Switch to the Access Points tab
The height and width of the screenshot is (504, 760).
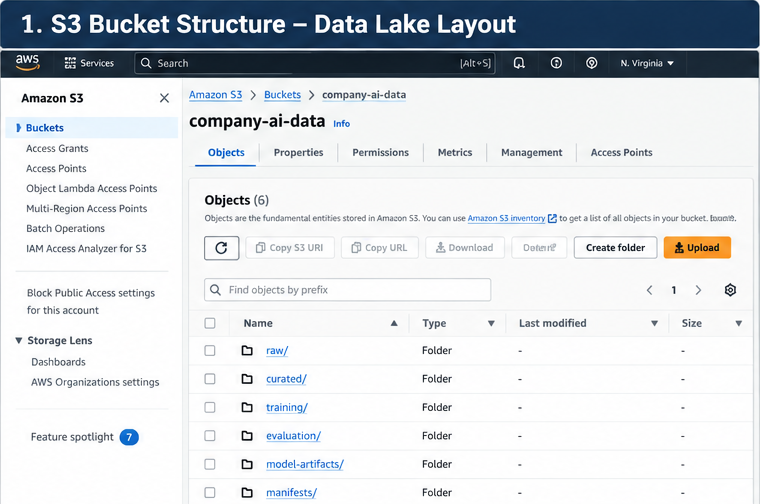pos(621,153)
